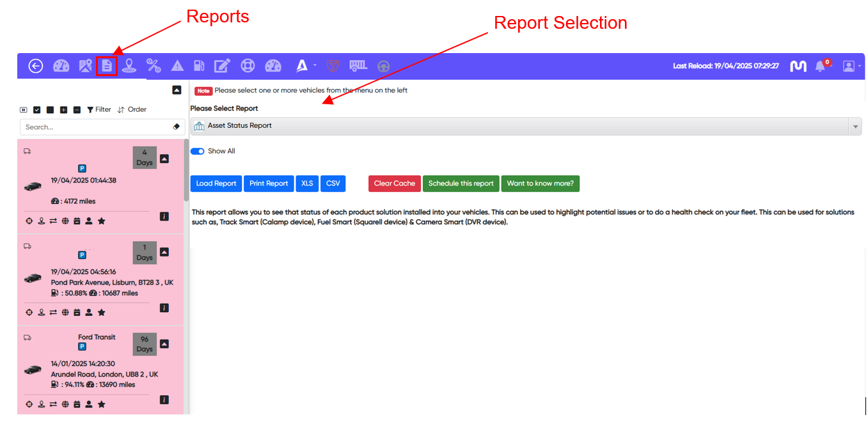
Task: Click the edit/compose icon in toolbar
Action: pos(222,65)
